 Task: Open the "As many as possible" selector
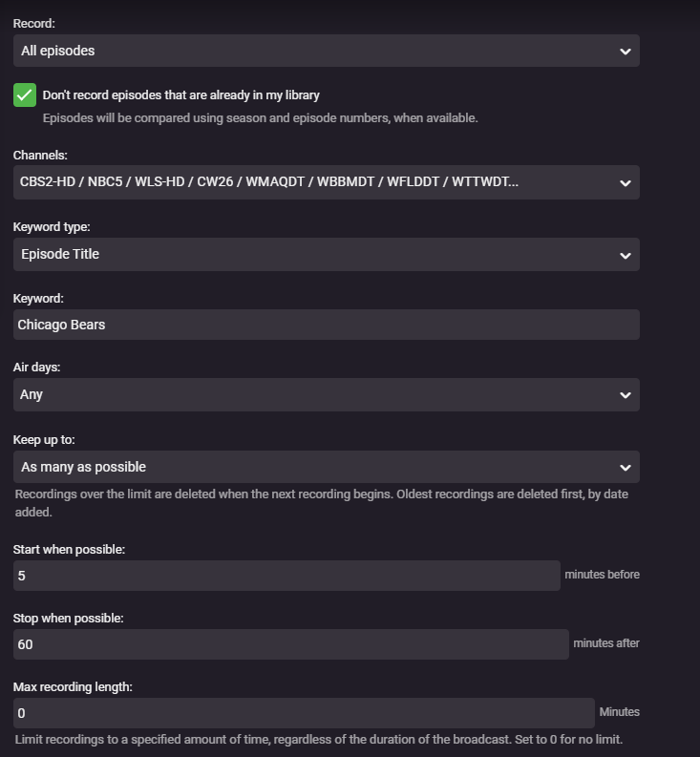pyautogui.click(x=84, y=467)
